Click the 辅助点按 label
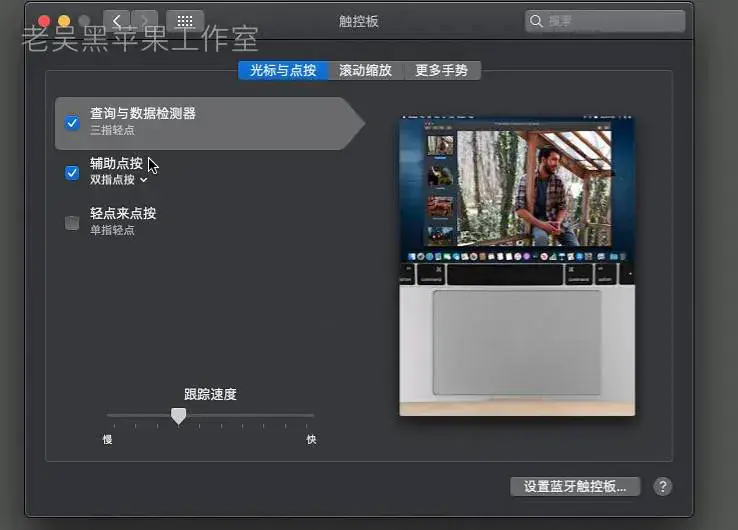Viewport: 738px width, 530px height. [116, 163]
